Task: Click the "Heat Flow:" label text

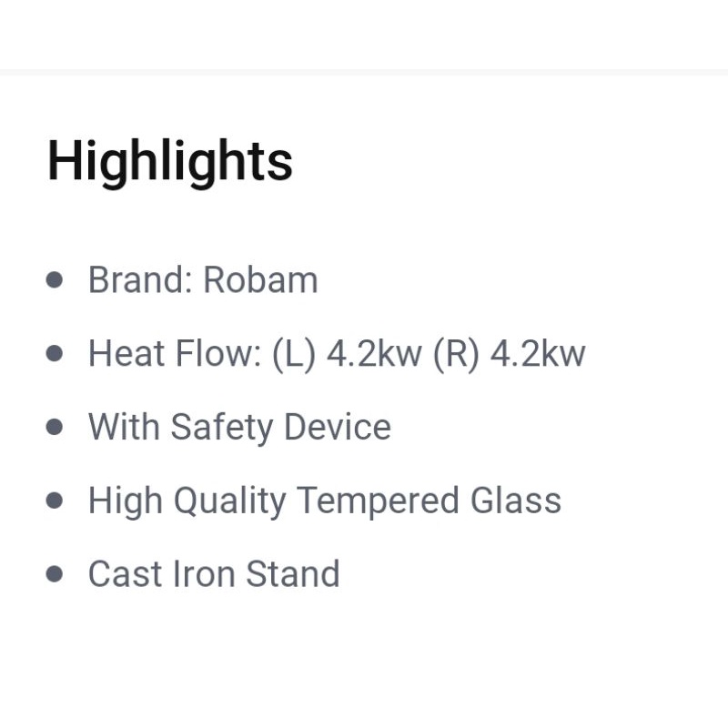Action: point(175,353)
